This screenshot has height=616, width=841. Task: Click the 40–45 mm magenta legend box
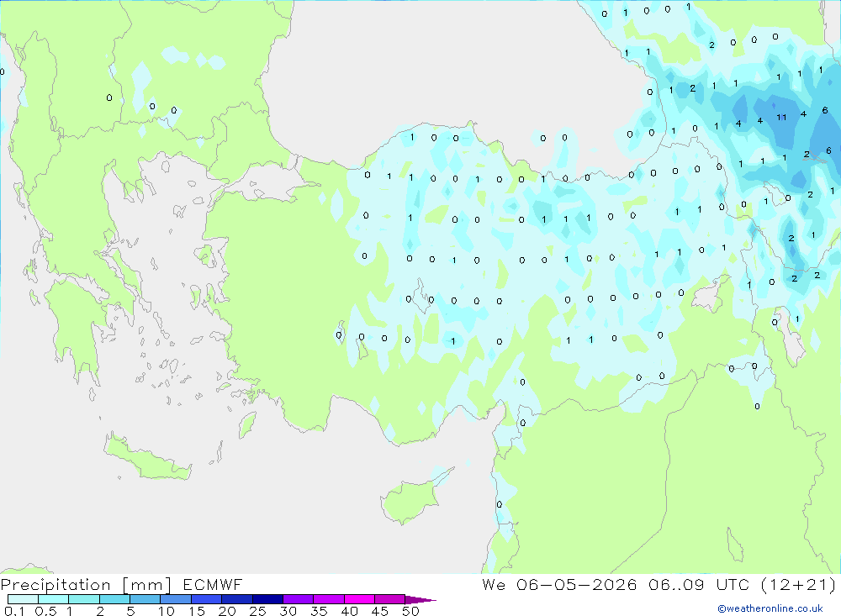pyautogui.click(x=359, y=599)
